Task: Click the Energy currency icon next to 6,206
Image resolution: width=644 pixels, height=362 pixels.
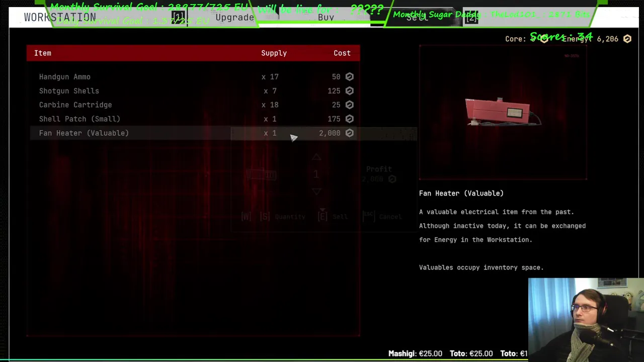Action: pyautogui.click(x=627, y=39)
